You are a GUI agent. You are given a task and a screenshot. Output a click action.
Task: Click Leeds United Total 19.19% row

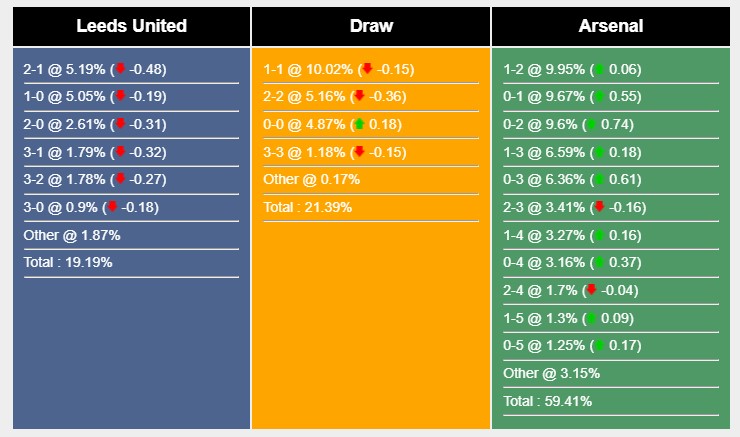pyautogui.click(x=68, y=263)
